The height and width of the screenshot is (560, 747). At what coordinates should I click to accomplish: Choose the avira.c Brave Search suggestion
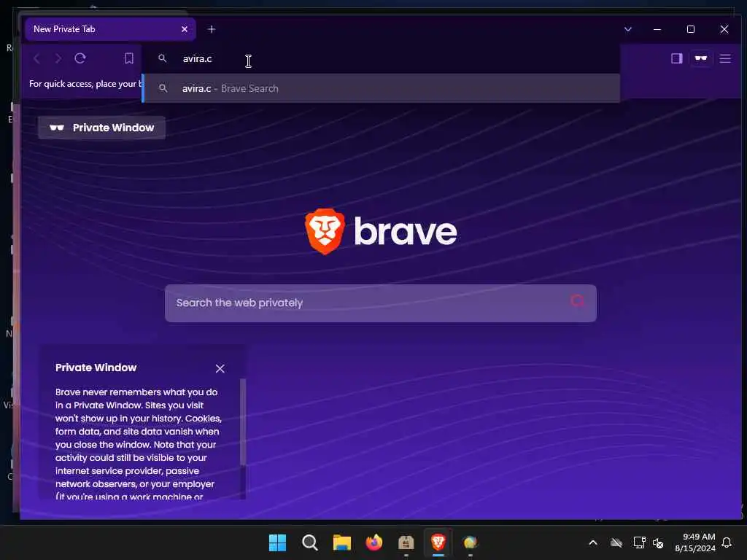pos(381,88)
